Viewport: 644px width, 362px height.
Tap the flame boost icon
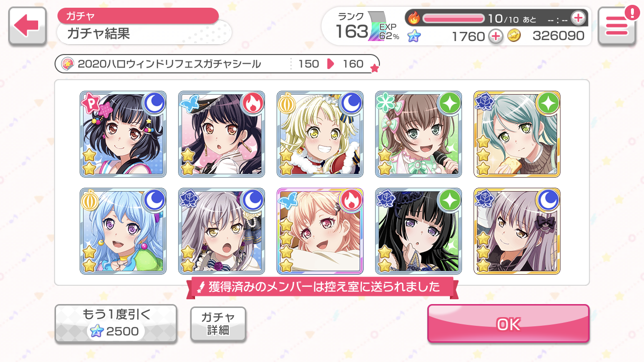pyautogui.click(x=414, y=18)
